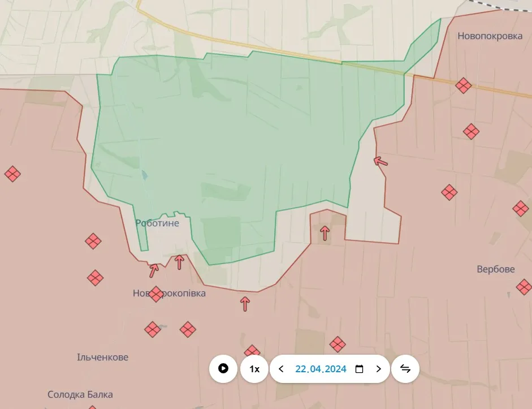Click the Ільченкове village label

click(x=102, y=357)
